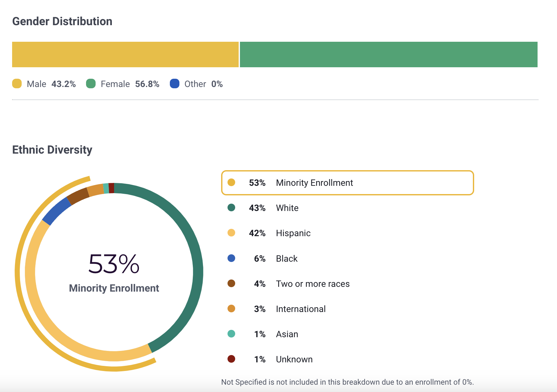Click the Hispanic legend dot

[231, 233]
